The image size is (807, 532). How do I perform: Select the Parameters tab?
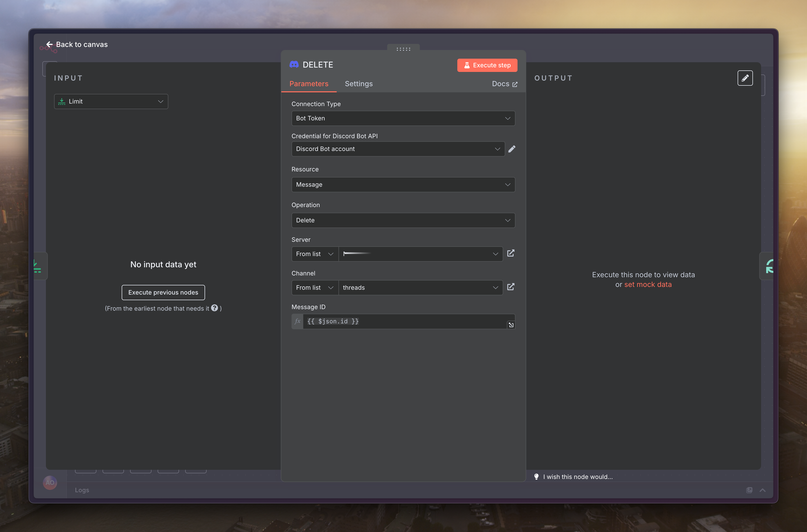(x=309, y=84)
